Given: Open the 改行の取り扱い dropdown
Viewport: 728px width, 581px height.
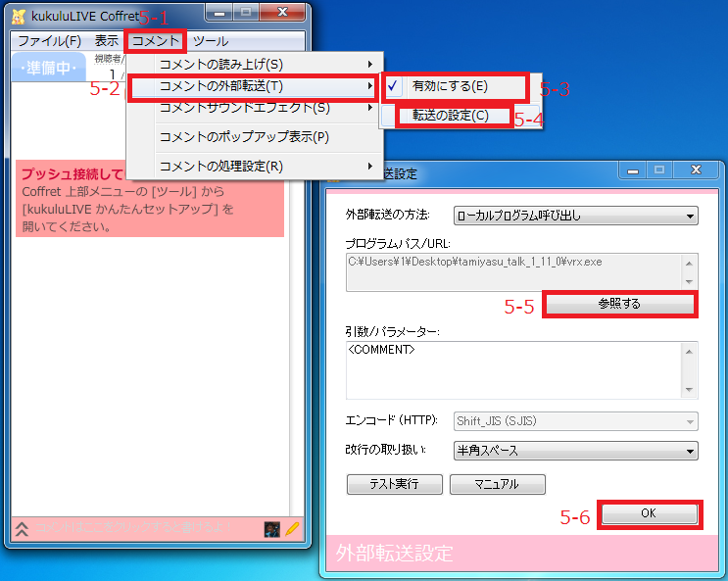Looking at the screenshot, I should click(576, 451).
